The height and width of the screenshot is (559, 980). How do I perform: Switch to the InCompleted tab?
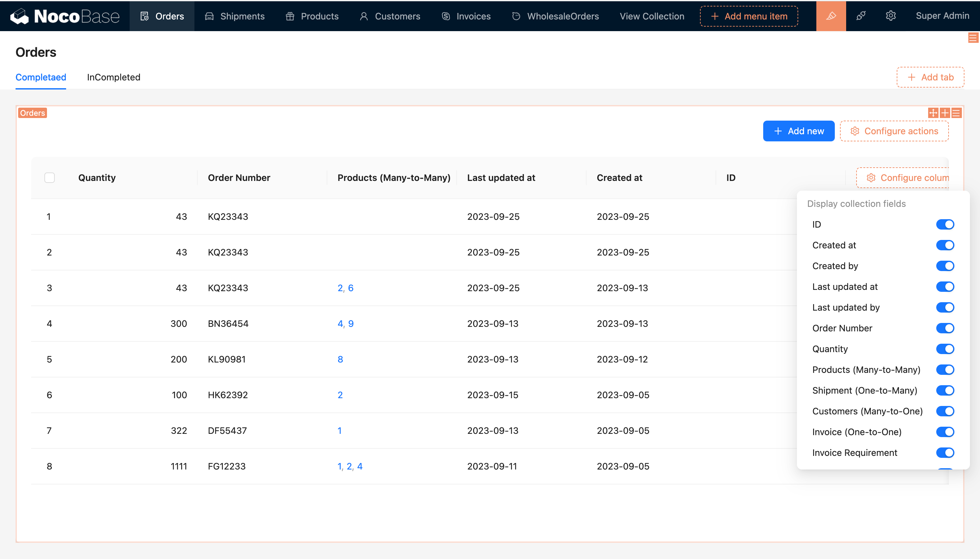(x=113, y=77)
